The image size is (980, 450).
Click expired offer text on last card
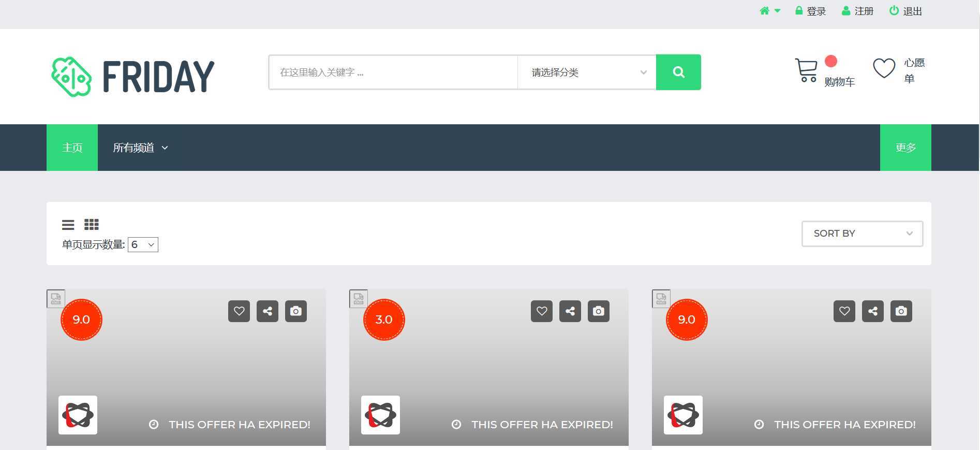tap(845, 425)
